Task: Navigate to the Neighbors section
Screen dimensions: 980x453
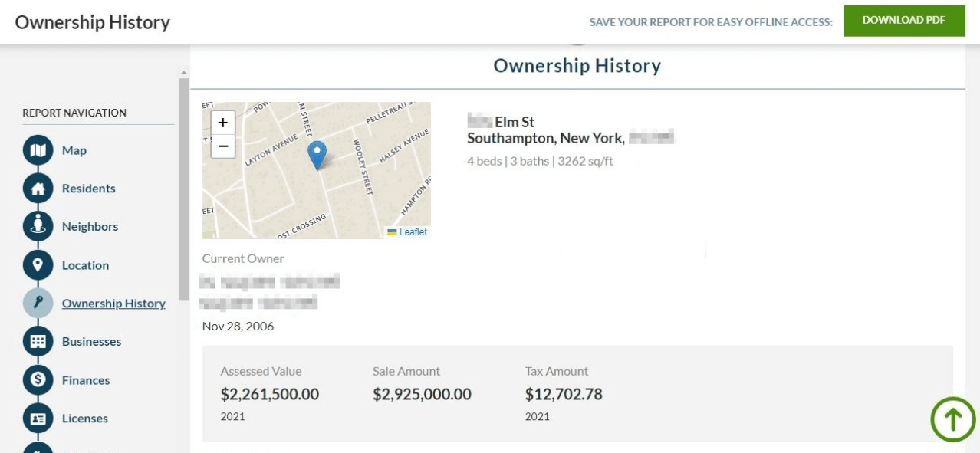Action: click(90, 227)
